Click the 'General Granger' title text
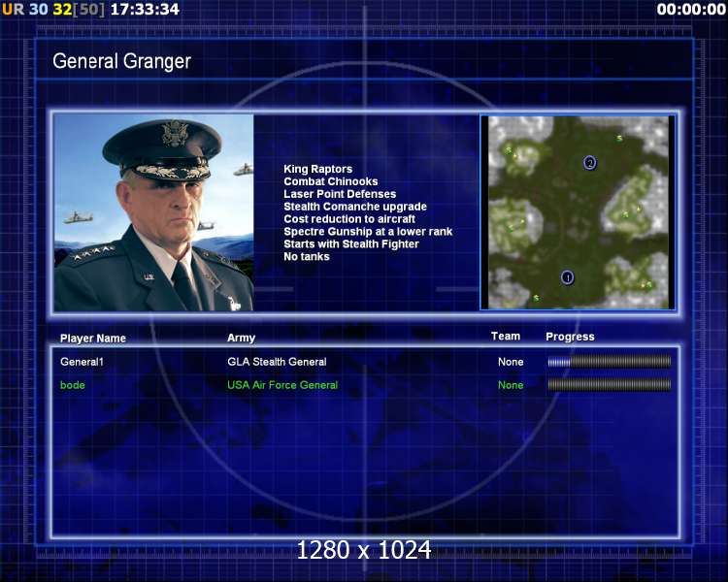728x582 pixels. [x=121, y=61]
